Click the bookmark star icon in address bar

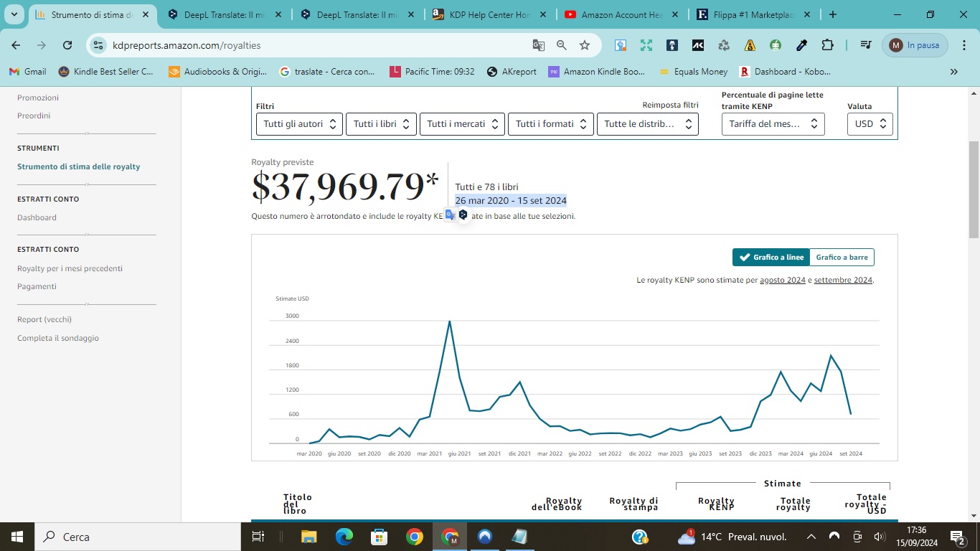[x=585, y=45]
